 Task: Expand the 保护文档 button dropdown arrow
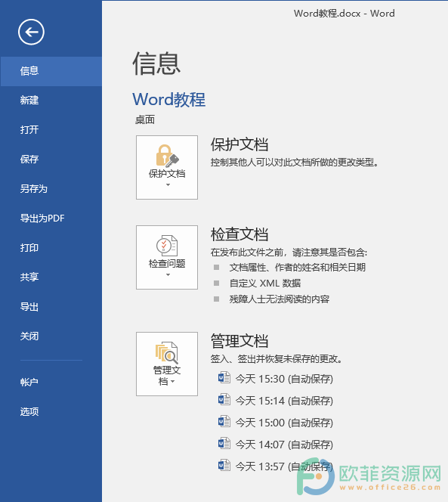[x=168, y=184]
